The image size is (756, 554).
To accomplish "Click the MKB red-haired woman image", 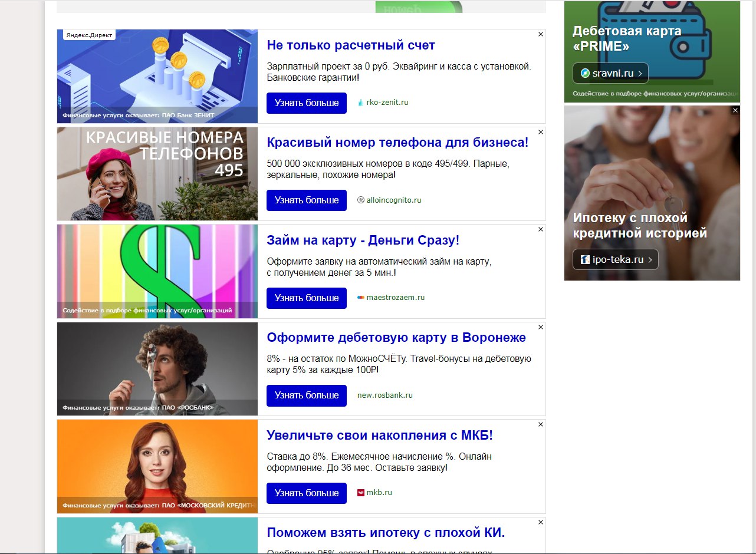I will coord(157,466).
